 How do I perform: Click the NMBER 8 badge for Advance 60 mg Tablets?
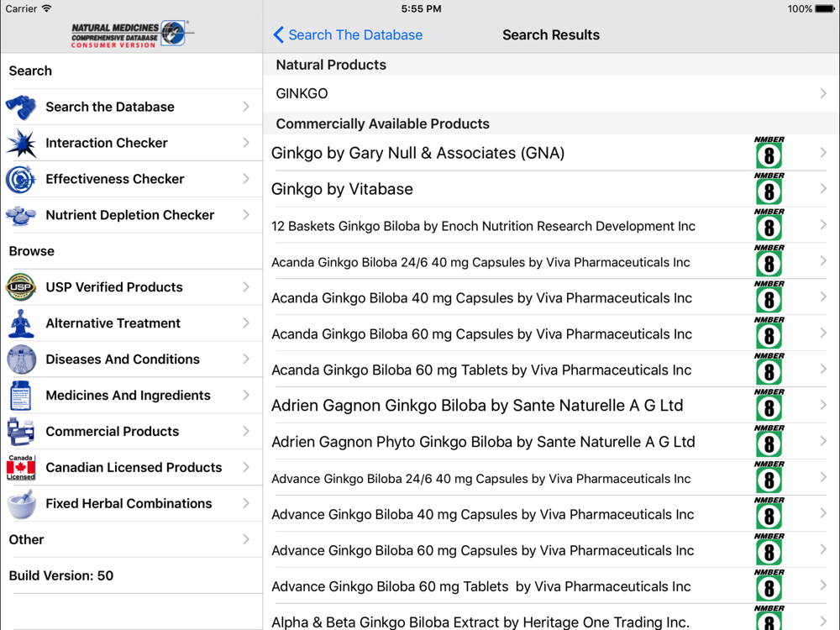[769, 586]
